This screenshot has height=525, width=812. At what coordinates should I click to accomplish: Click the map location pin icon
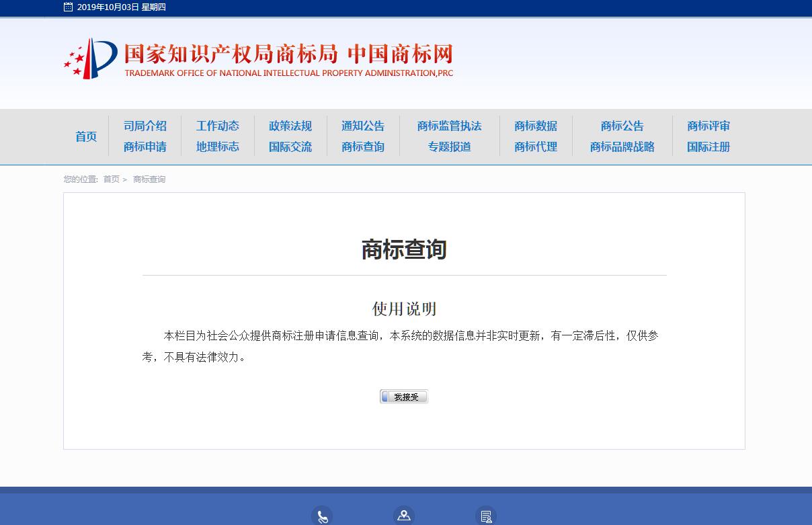click(404, 516)
